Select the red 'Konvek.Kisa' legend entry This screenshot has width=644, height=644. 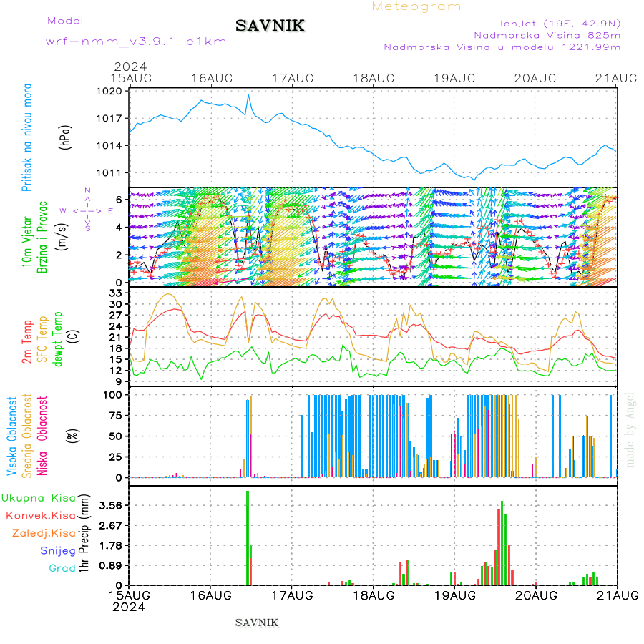[41, 516]
